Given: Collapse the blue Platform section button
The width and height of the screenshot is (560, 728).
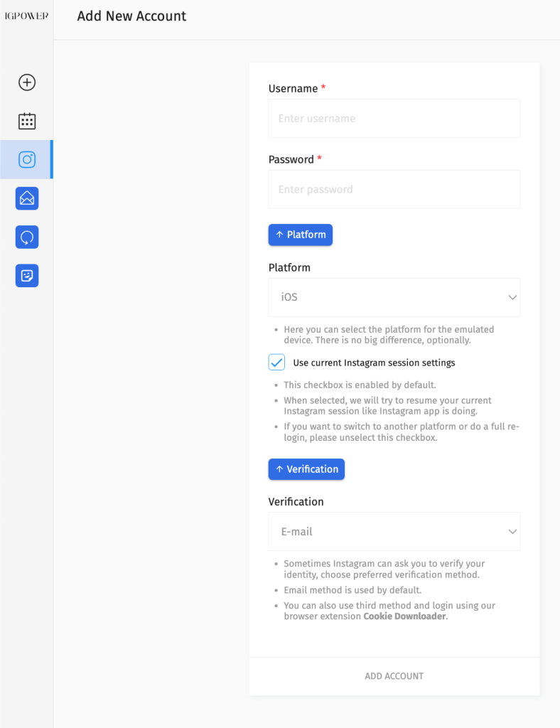Looking at the screenshot, I should point(300,235).
